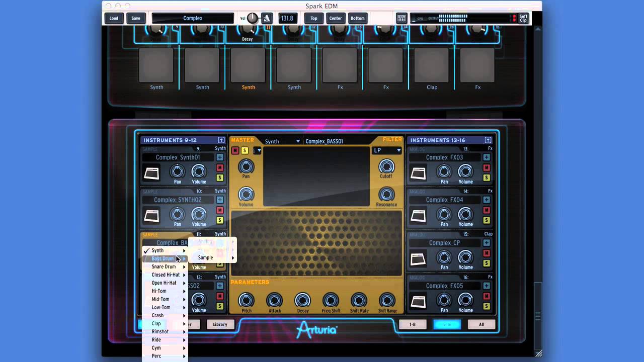
Task: Click the Instruments 9-12 export arrow icon
Action: pyautogui.click(x=221, y=140)
